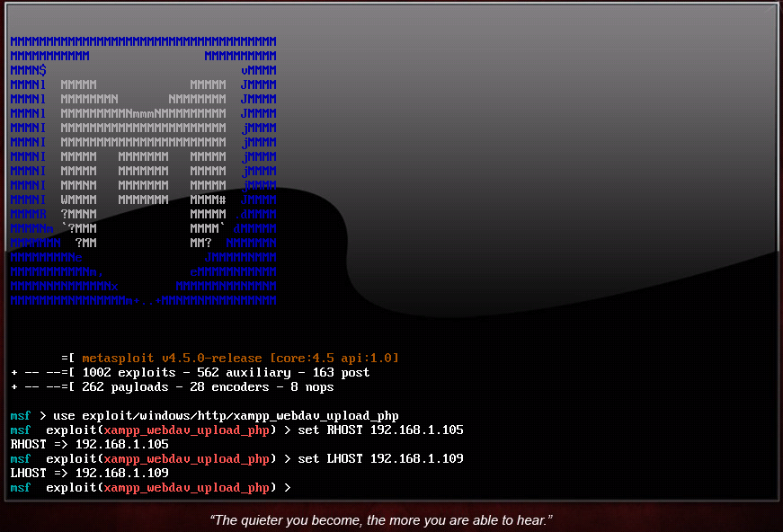Select the "[core:4.5 api:1.0]" text
Image resolution: width=783 pixels, height=532 pixels.
334,359
